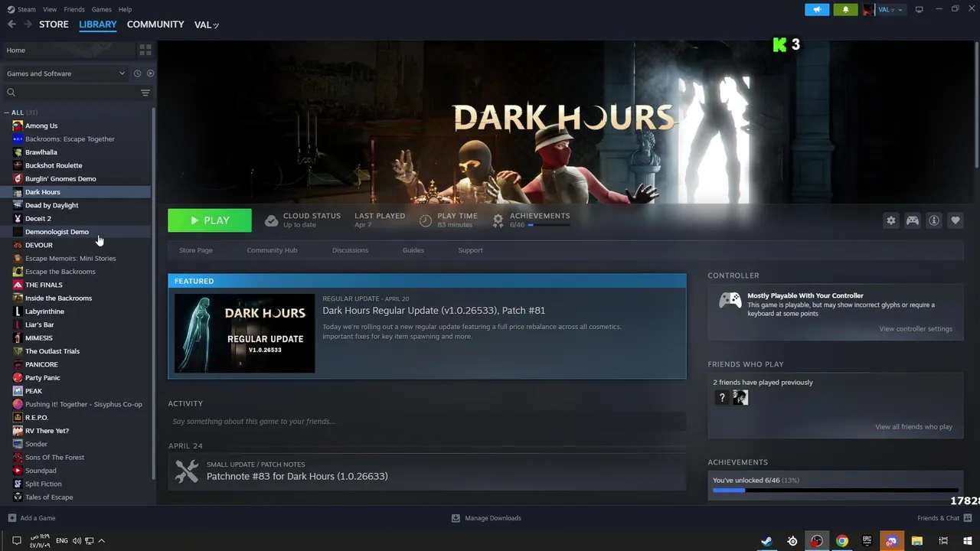Viewport: 980px width, 551px height.
Task: Click the Windows Start button
Action: (967, 541)
